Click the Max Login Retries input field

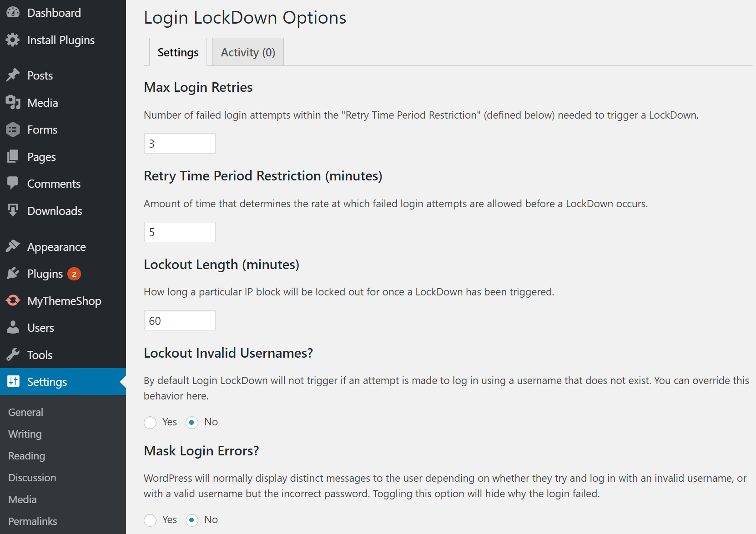tap(179, 143)
